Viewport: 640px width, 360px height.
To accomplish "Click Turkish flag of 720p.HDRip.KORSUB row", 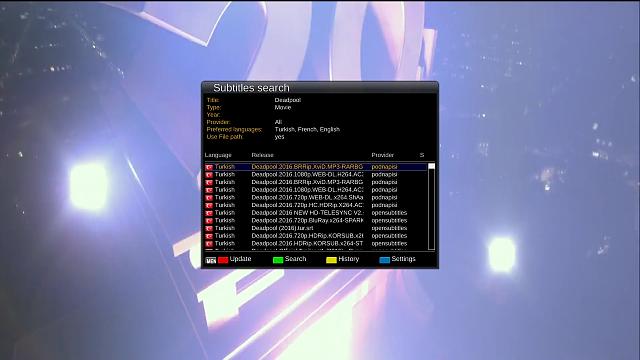I will click(209, 236).
